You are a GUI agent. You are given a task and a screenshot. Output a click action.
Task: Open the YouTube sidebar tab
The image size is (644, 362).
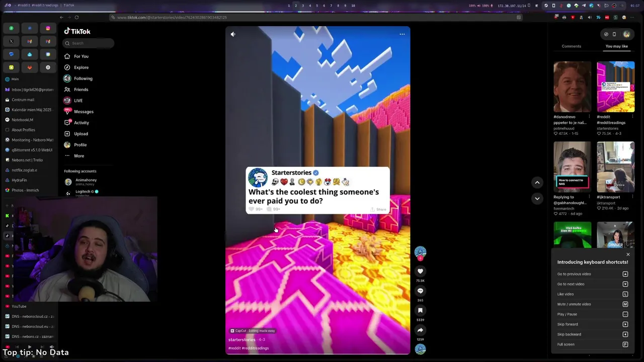coord(29,306)
